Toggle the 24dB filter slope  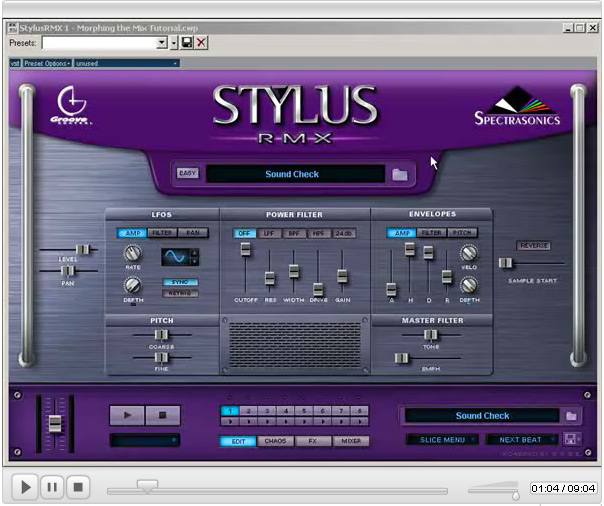pyautogui.click(x=343, y=233)
